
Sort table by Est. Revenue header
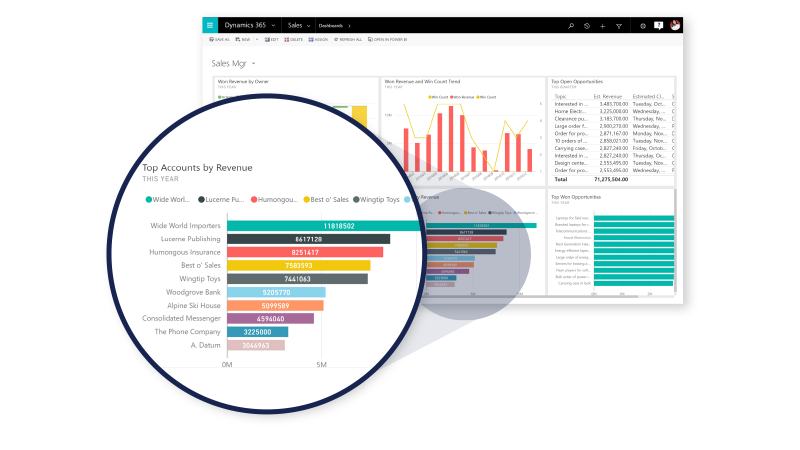point(608,96)
